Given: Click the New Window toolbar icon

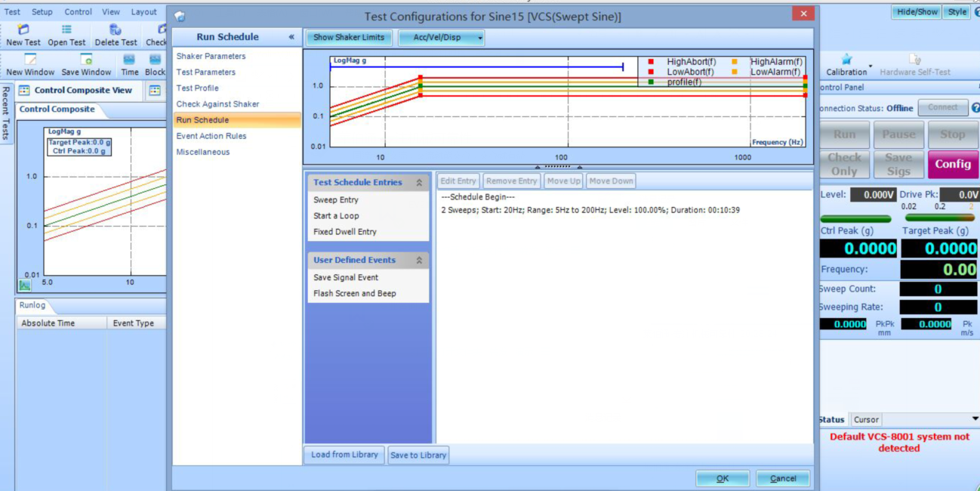Looking at the screenshot, I should (30, 59).
